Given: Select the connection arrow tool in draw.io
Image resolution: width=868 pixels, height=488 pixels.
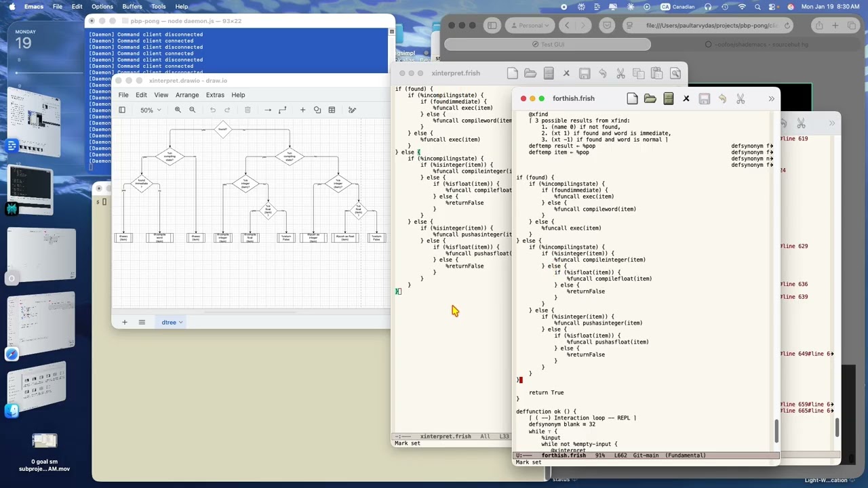Looking at the screenshot, I should click(268, 110).
